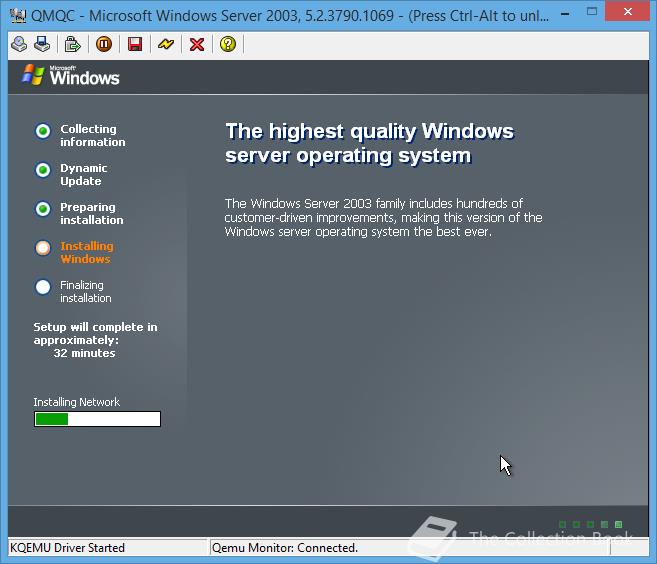Click the bag with green arrow icon
Image resolution: width=657 pixels, height=564 pixels.
(x=72, y=44)
